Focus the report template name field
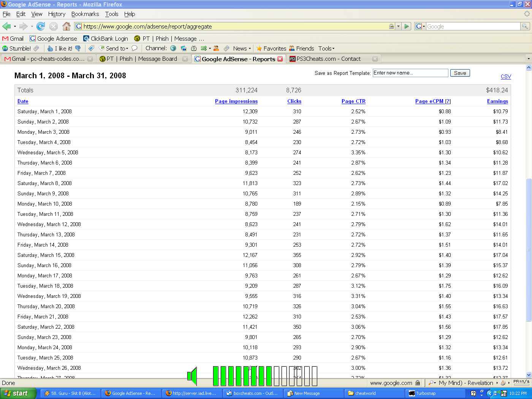532x399 pixels. click(410, 73)
